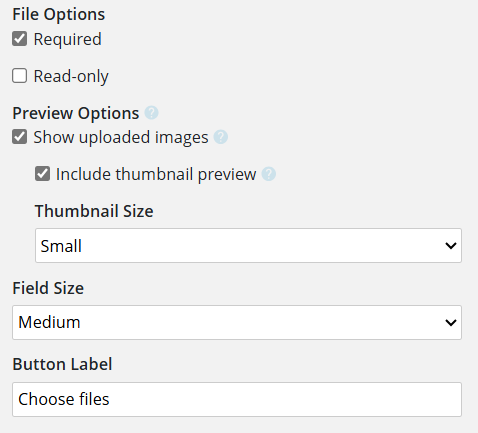The image size is (478, 433).
Task: Click the File Options section heading
Action: click(x=59, y=15)
